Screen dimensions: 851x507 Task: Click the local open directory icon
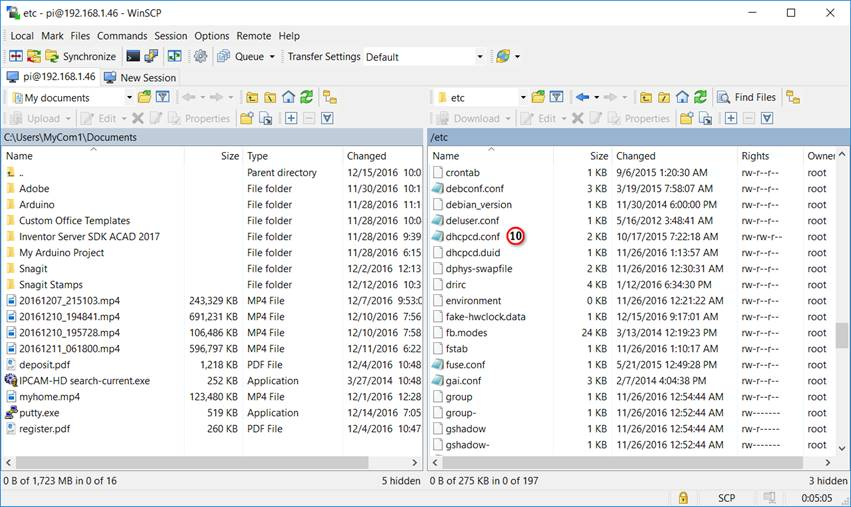point(144,97)
